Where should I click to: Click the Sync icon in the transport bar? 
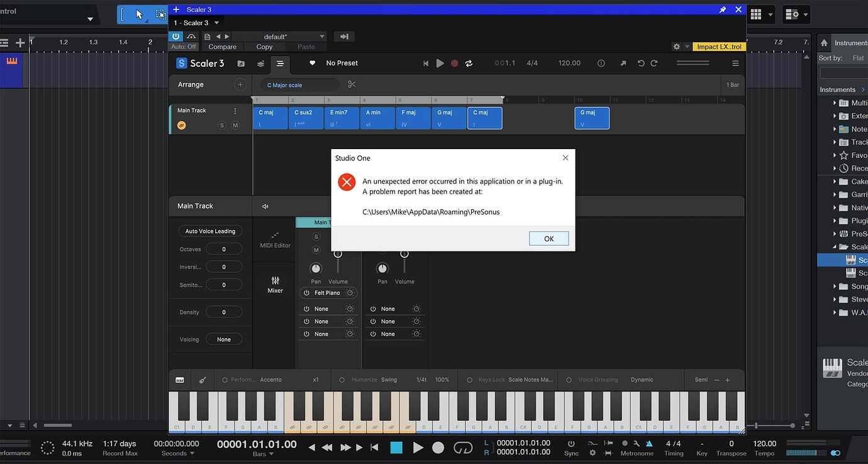pos(570,444)
